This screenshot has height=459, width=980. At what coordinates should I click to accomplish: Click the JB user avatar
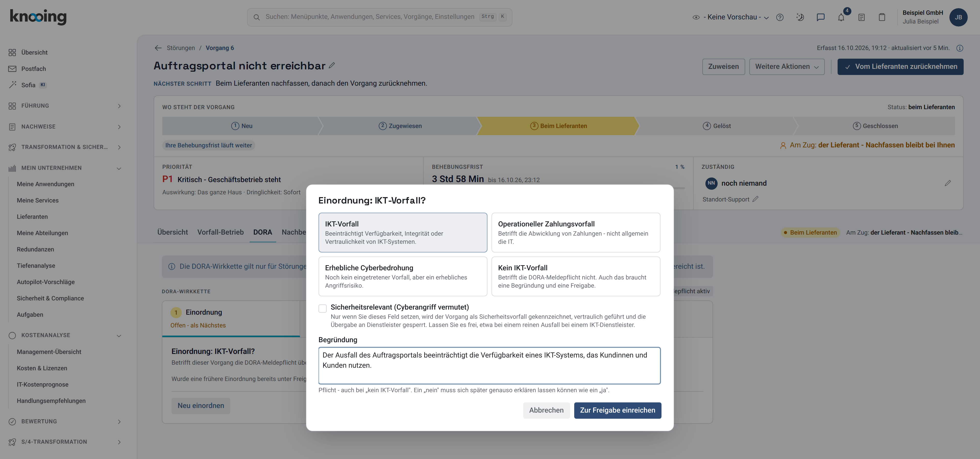(958, 17)
